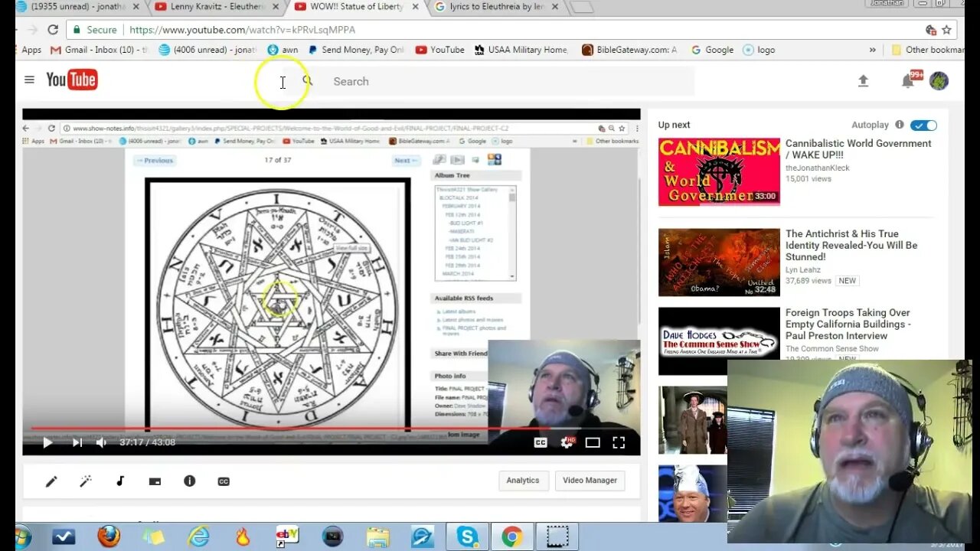Open the Send Money, Pay Online bookmark
This screenshot has width=980, height=551.
pyautogui.click(x=356, y=50)
